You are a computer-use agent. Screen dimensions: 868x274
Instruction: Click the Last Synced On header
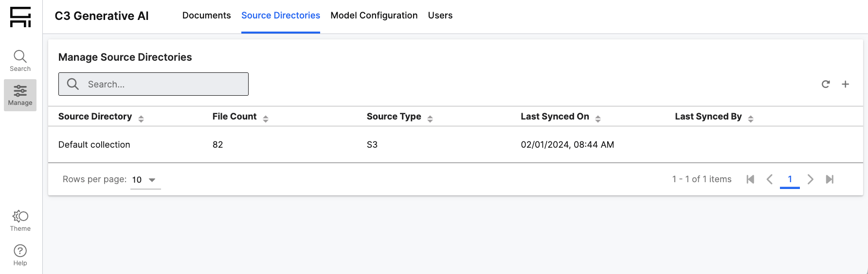click(555, 117)
